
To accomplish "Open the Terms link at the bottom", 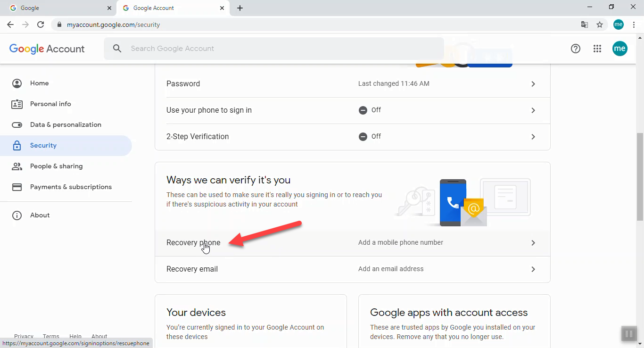I will pos(51,336).
